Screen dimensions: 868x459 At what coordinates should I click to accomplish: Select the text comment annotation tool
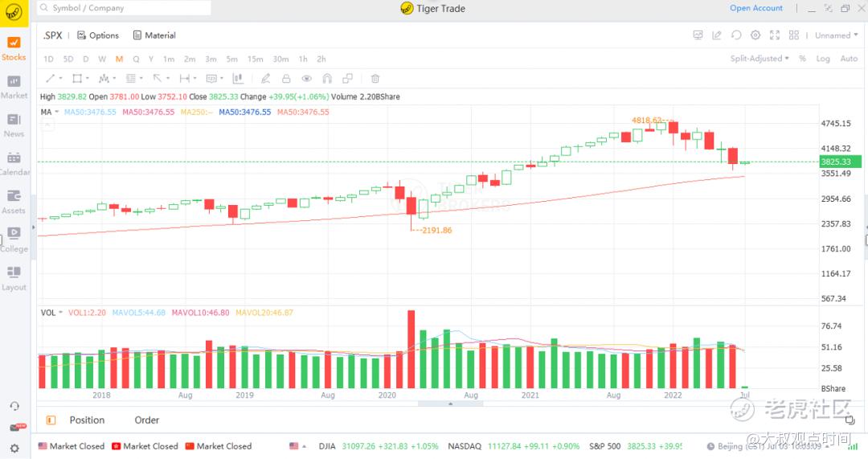tap(211, 79)
